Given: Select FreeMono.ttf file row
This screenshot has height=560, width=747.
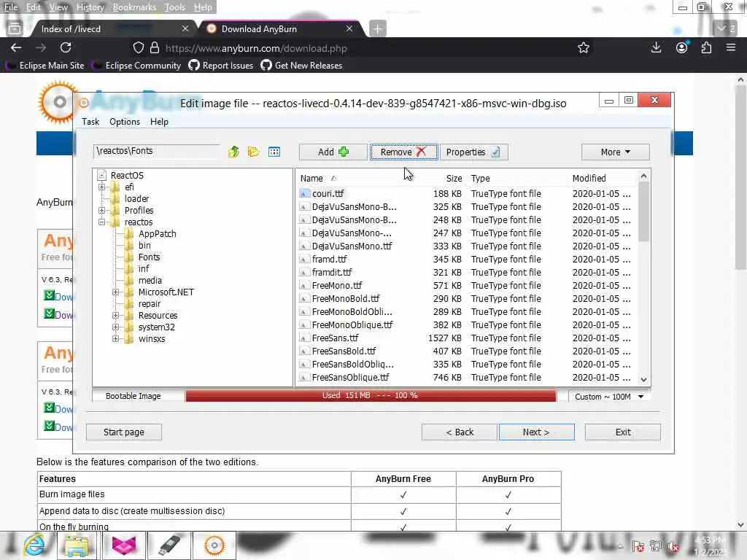Looking at the screenshot, I should [467, 286].
